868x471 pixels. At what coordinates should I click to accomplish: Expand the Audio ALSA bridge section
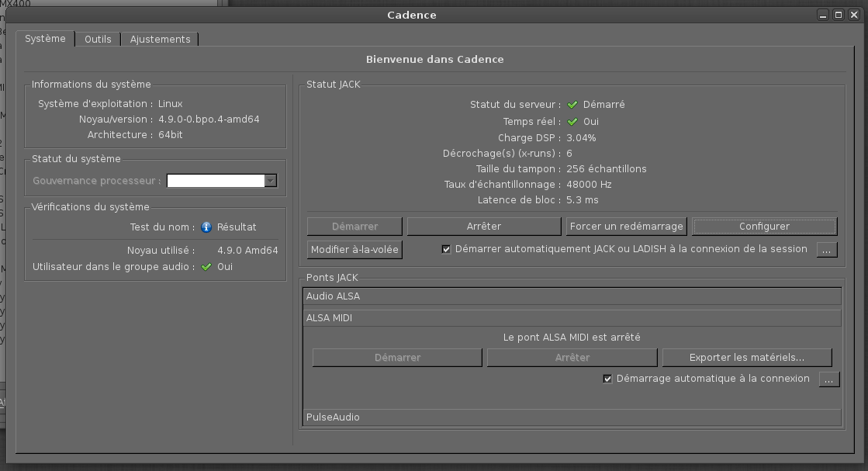[x=572, y=296]
